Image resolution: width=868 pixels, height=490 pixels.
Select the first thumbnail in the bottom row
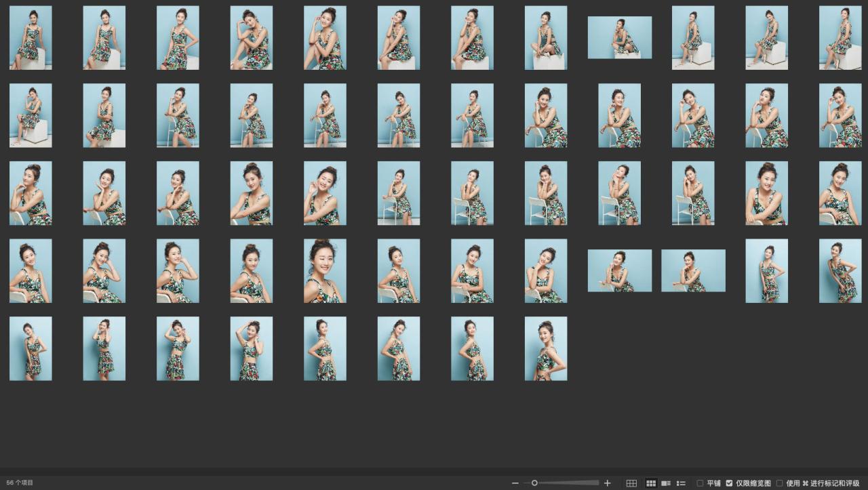pyautogui.click(x=31, y=348)
